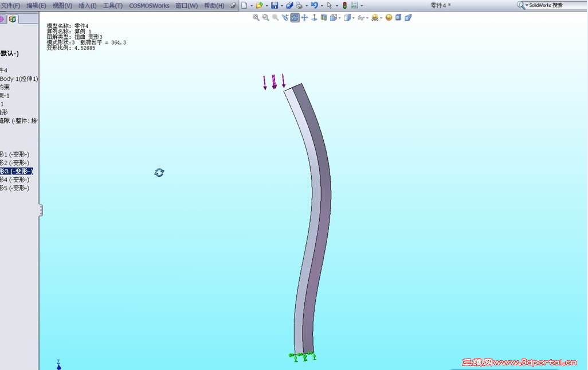Expand the Select tool dropdown arrow
The height and width of the screenshot is (370, 588).
pos(337,6)
